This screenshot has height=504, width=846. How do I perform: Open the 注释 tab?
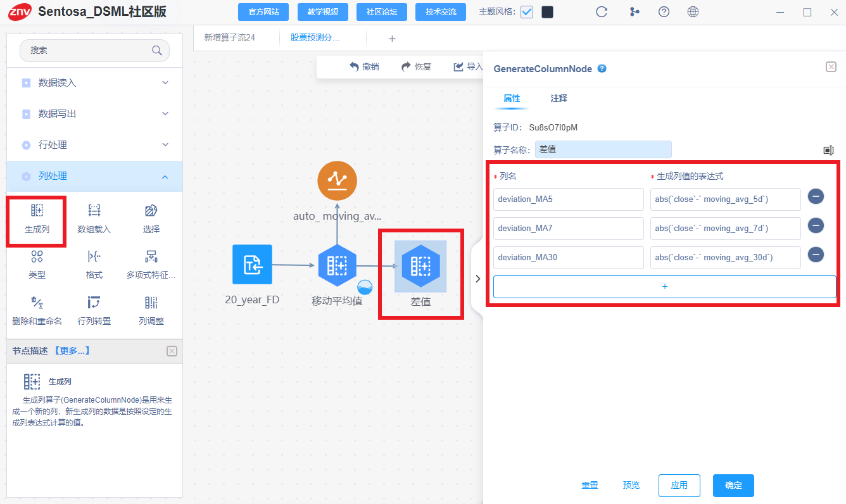pos(559,98)
